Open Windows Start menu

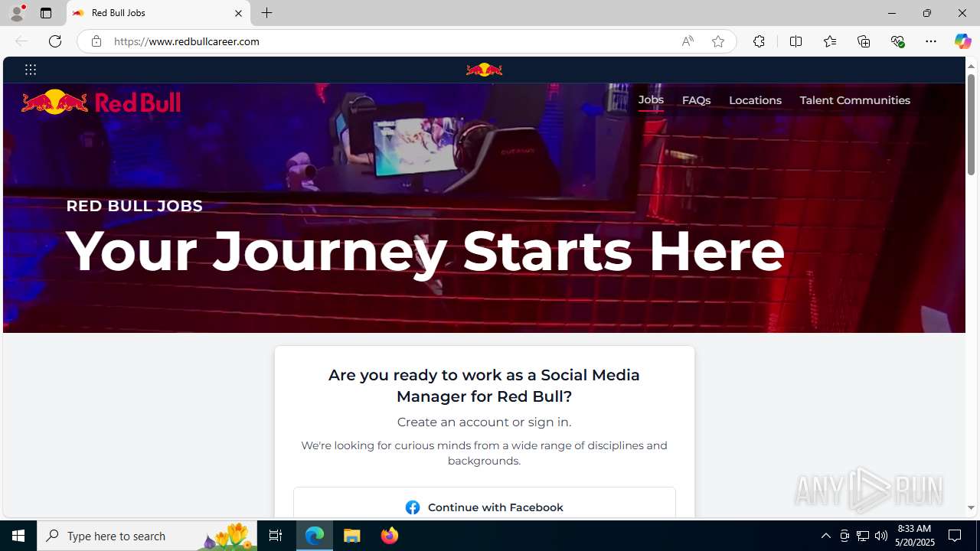click(18, 536)
